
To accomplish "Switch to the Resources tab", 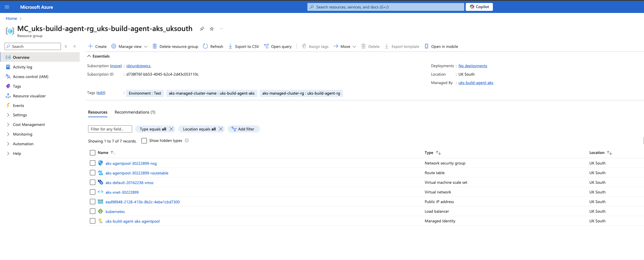I will coord(98,112).
